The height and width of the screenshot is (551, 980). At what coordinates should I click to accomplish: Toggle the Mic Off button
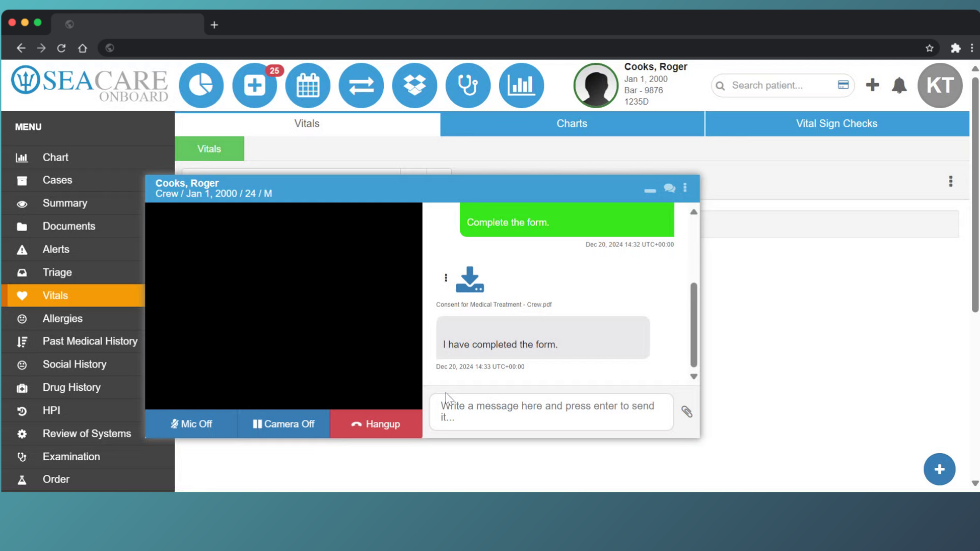[x=191, y=424]
